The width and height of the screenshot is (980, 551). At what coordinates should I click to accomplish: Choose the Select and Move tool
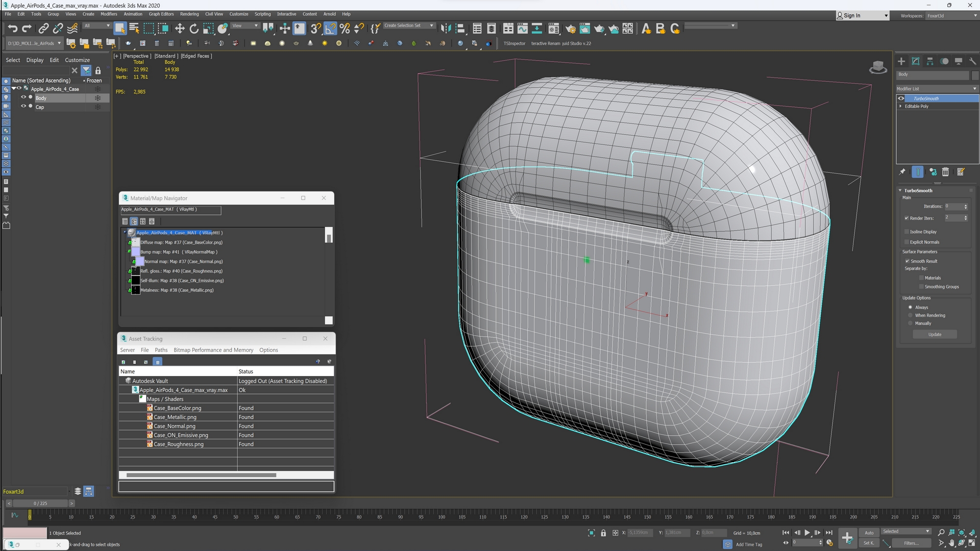180,29
